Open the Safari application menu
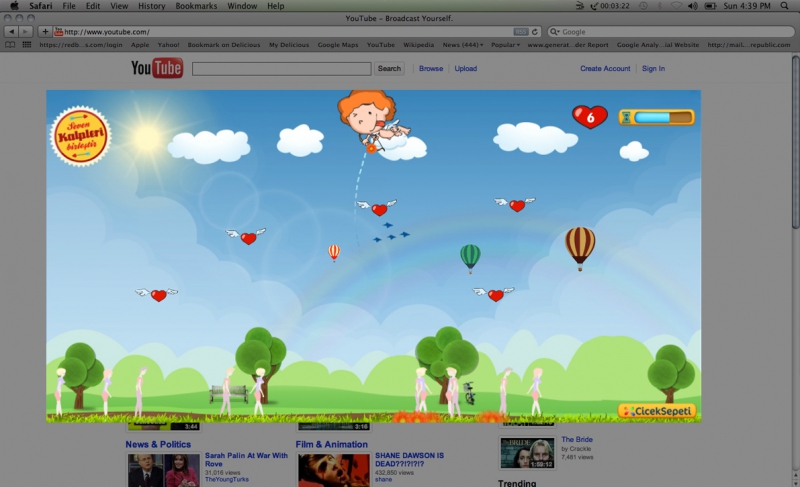 tap(40, 6)
